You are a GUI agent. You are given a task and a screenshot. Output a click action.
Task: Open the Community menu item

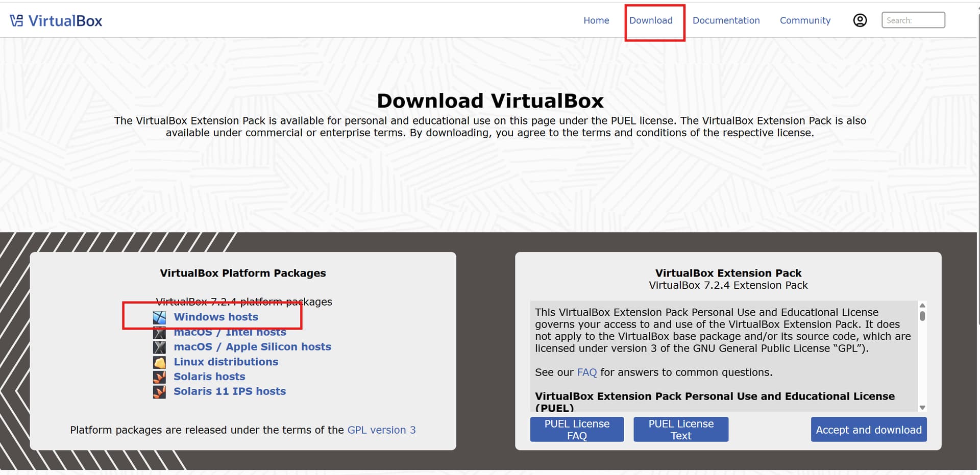pos(805,20)
